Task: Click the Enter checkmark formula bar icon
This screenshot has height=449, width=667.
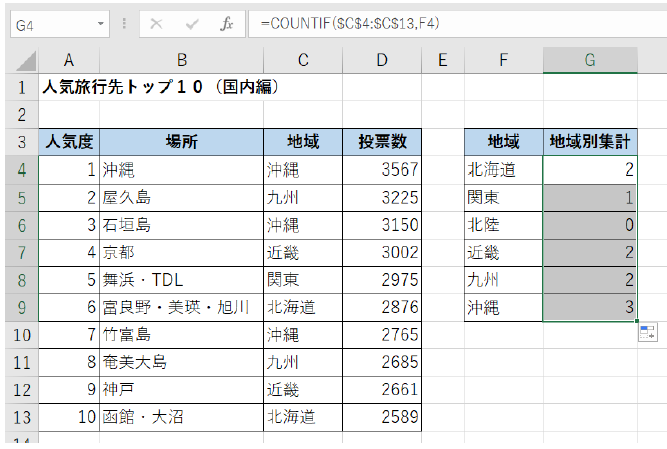Action: pos(191,24)
